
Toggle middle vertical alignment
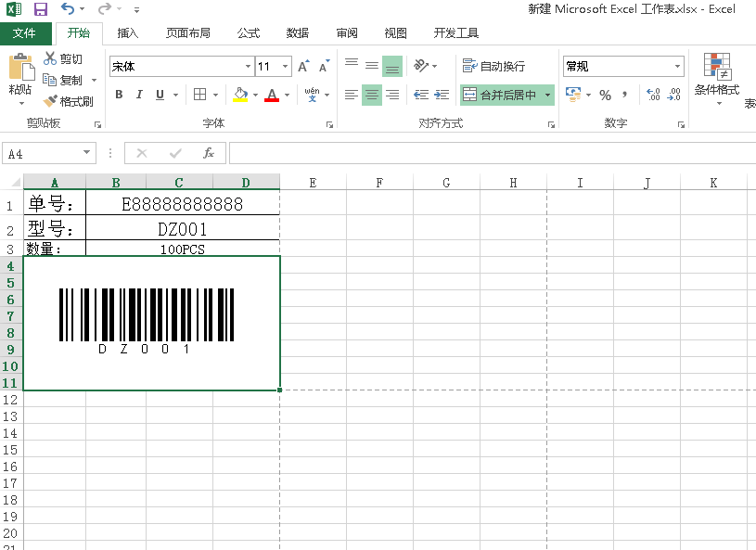click(372, 66)
